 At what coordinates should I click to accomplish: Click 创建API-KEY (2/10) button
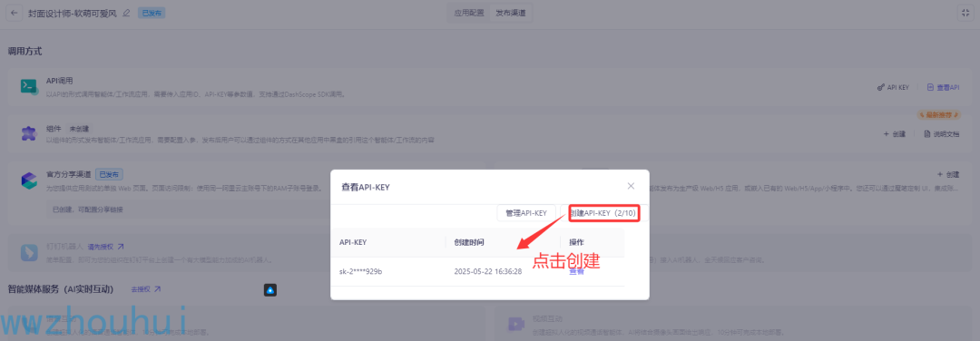603,213
